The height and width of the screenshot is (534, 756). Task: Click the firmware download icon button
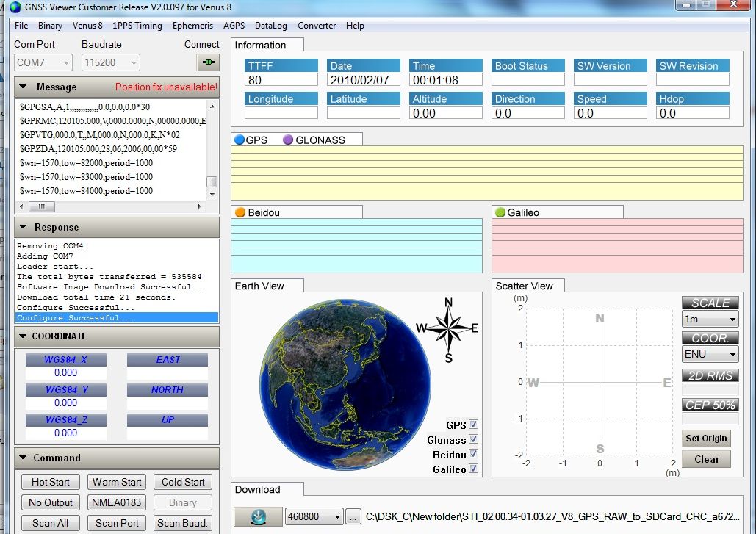(259, 516)
